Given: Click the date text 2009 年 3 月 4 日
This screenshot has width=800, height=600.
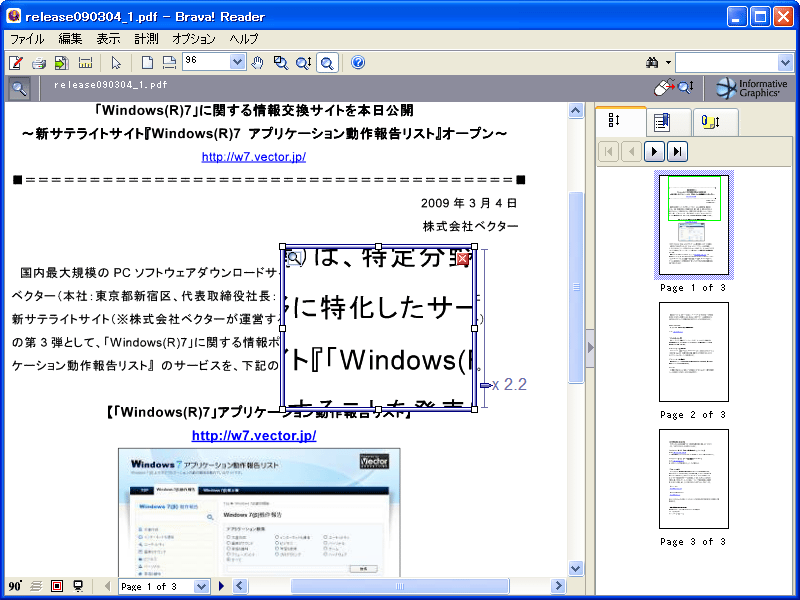Looking at the screenshot, I should point(469,203).
